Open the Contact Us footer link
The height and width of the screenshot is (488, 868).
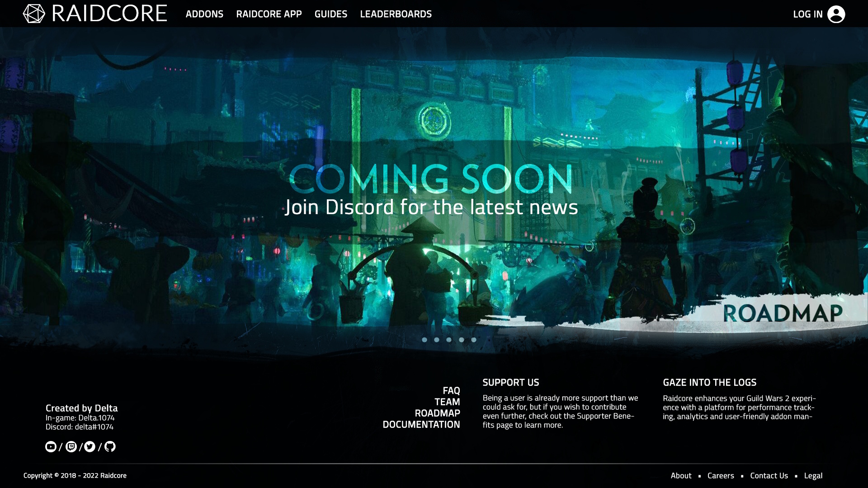769,475
